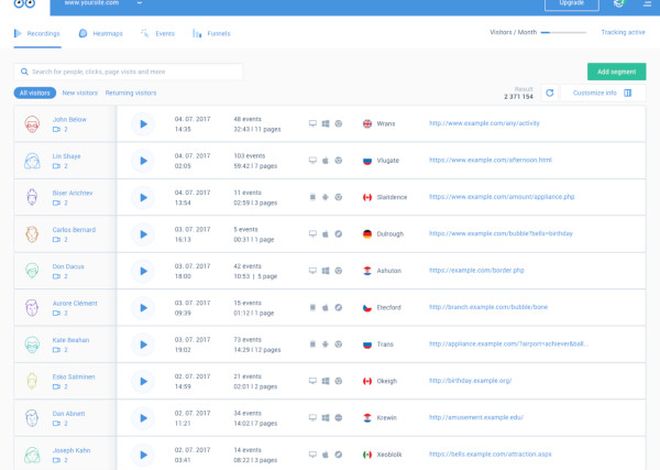The image size is (660, 470).
Task: Click Android OS icon in Kate Beahan row
Action: click(325, 344)
